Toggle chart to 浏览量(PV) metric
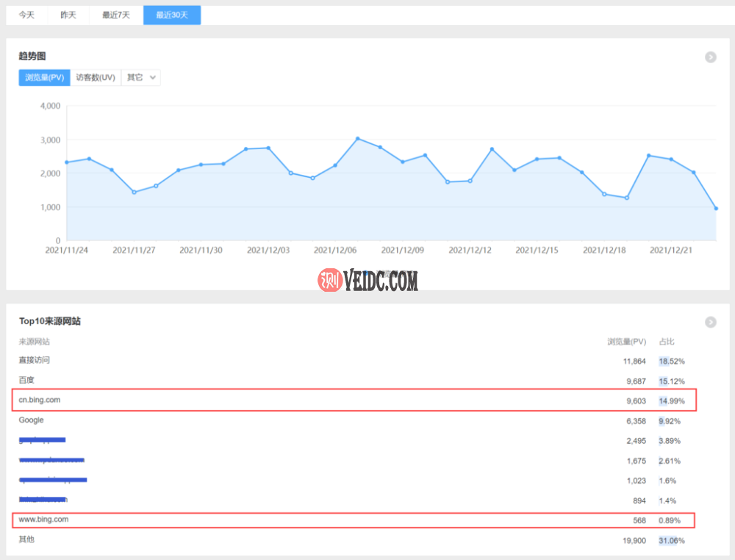Viewport: 735px width, 560px height. 44,77
